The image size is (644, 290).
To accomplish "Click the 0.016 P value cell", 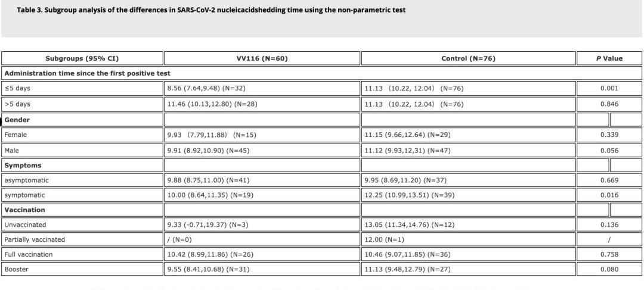I will click(609, 195).
